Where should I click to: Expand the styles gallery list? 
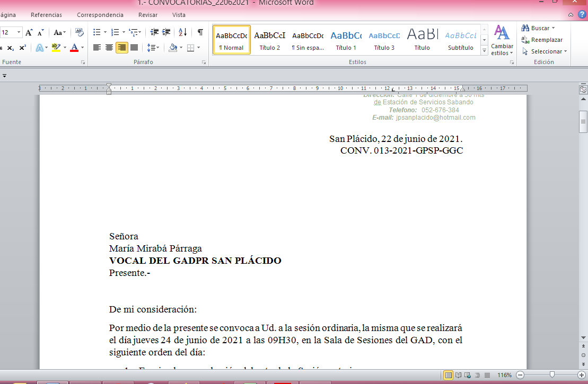pos(484,51)
